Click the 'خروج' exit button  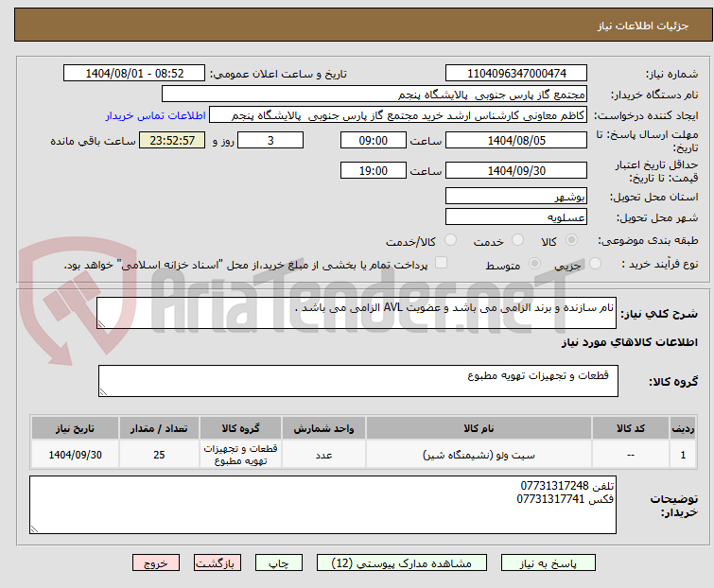[155, 562]
